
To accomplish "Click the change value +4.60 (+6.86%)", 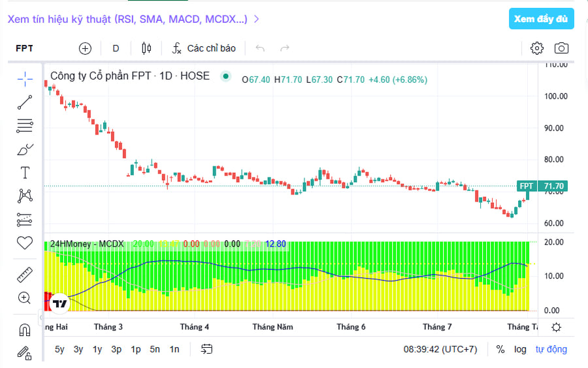I will (398, 80).
